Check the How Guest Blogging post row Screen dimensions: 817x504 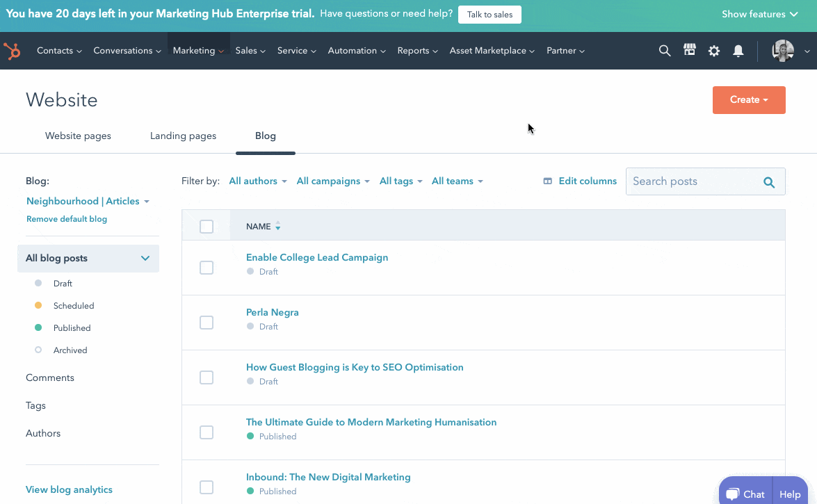click(207, 377)
